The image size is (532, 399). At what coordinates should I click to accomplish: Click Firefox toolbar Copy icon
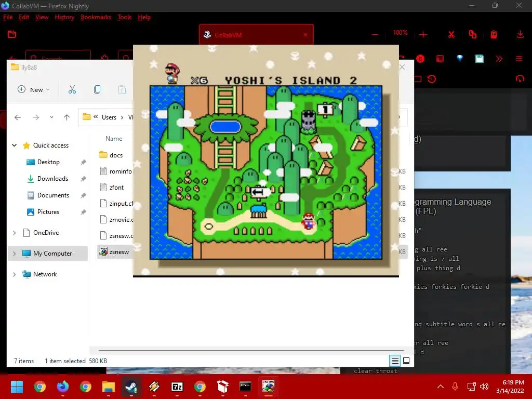click(473, 34)
